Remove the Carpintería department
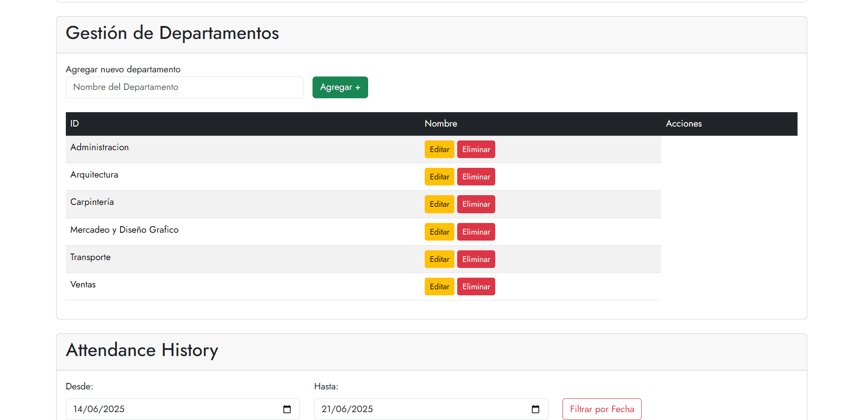Image resolution: width=868 pixels, height=420 pixels. (x=476, y=204)
